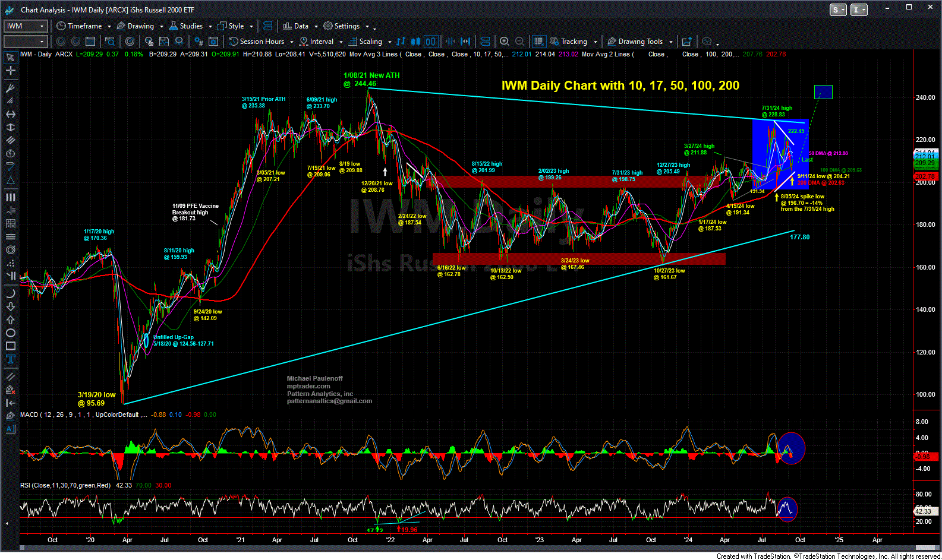Open the Timeframe menu

point(79,26)
